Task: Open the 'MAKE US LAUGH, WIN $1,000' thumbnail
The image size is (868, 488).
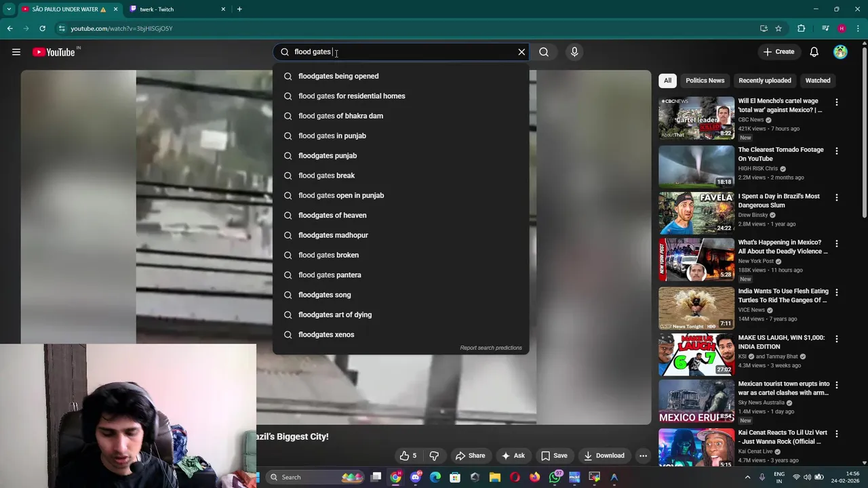Action: (696, 354)
